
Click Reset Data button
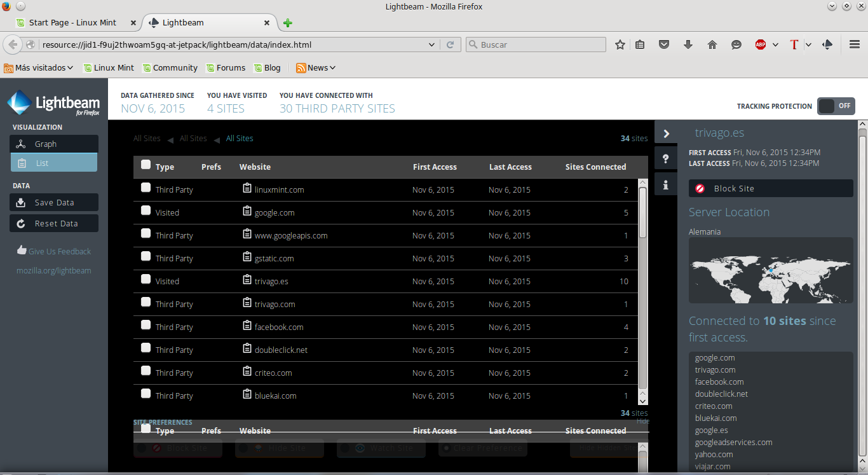coord(54,223)
